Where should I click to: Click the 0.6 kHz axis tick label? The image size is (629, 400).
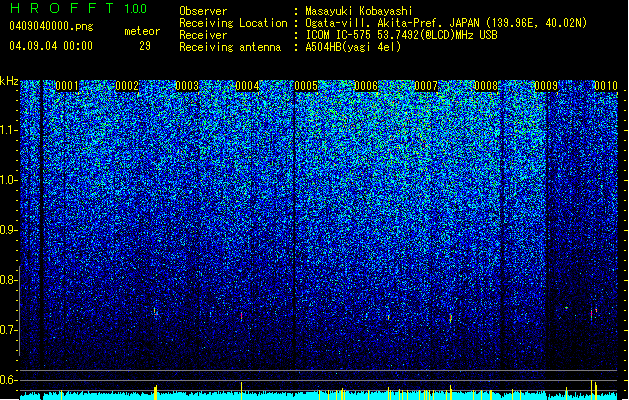point(9,380)
